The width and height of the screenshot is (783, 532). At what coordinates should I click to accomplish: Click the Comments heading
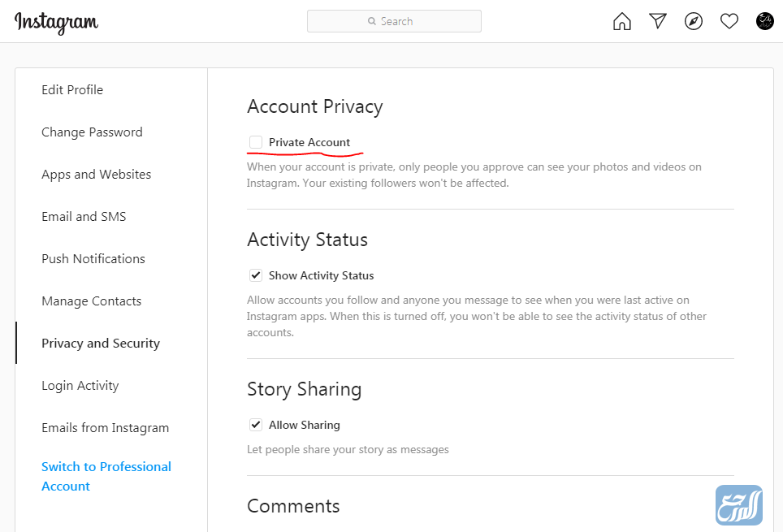(x=294, y=506)
